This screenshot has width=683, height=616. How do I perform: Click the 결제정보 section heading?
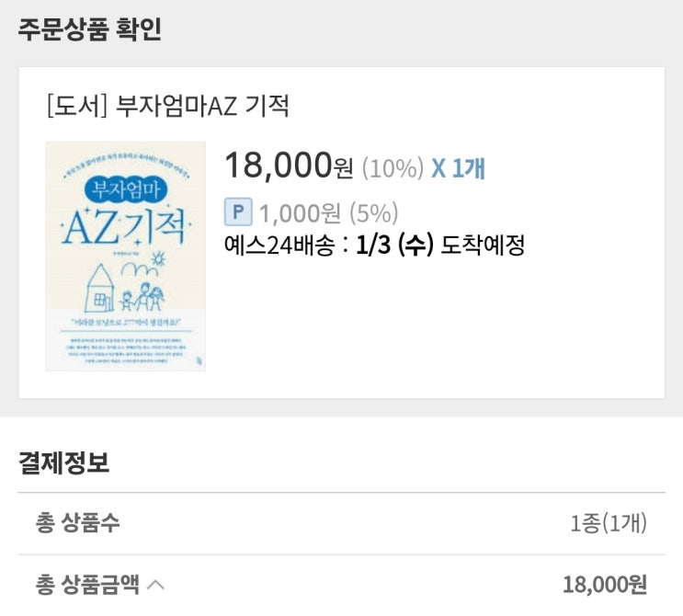[x=63, y=462]
